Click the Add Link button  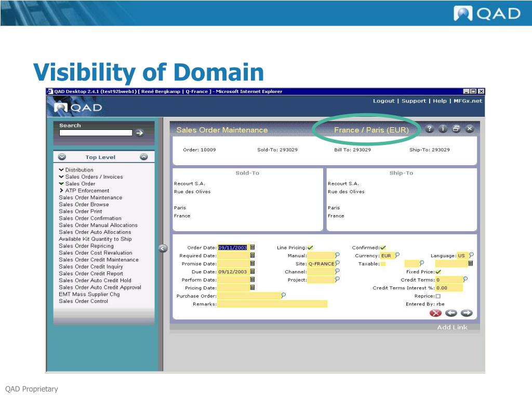coord(452,327)
